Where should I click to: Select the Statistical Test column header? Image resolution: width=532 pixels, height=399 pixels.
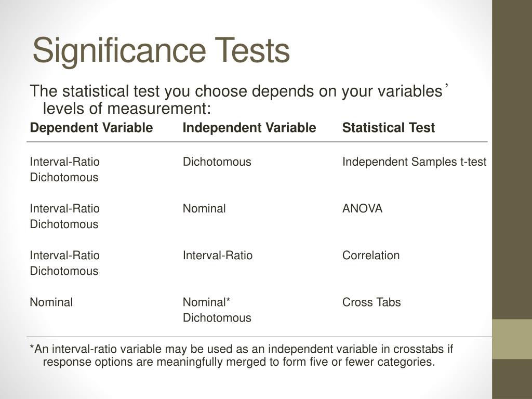389,128
